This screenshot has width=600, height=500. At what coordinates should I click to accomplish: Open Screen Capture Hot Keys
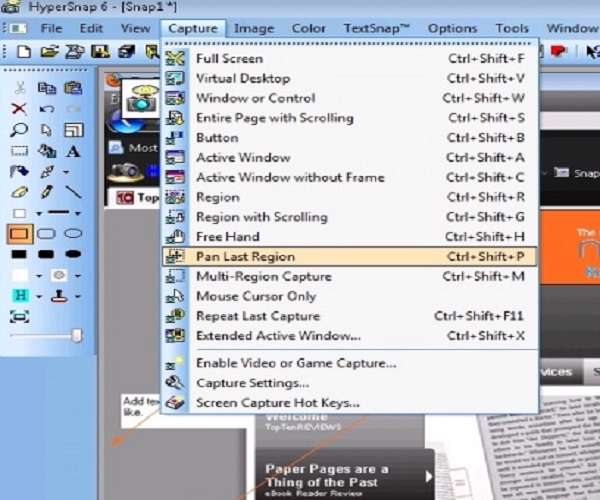point(349,402)
